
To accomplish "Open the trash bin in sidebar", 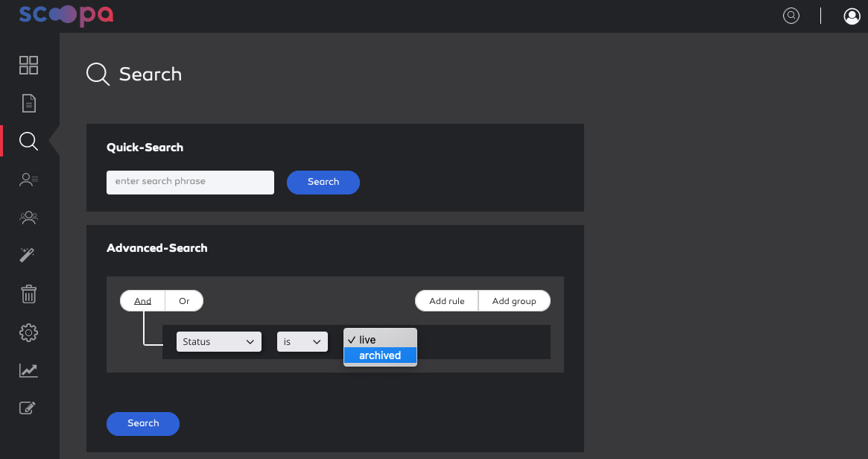I will point(29,294).
